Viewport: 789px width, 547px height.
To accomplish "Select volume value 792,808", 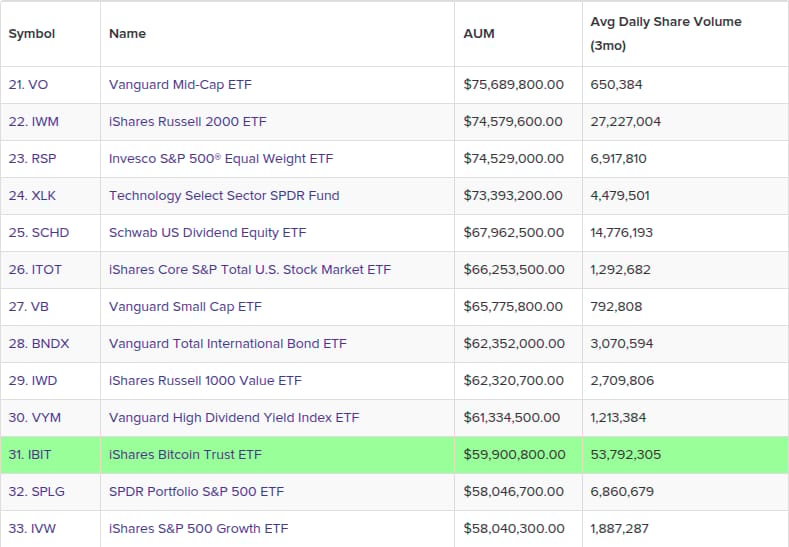I will 616,306.
